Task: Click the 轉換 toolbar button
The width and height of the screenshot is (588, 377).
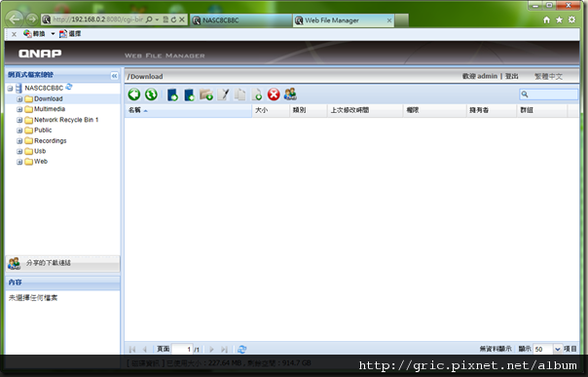Action: click(34, 34)
